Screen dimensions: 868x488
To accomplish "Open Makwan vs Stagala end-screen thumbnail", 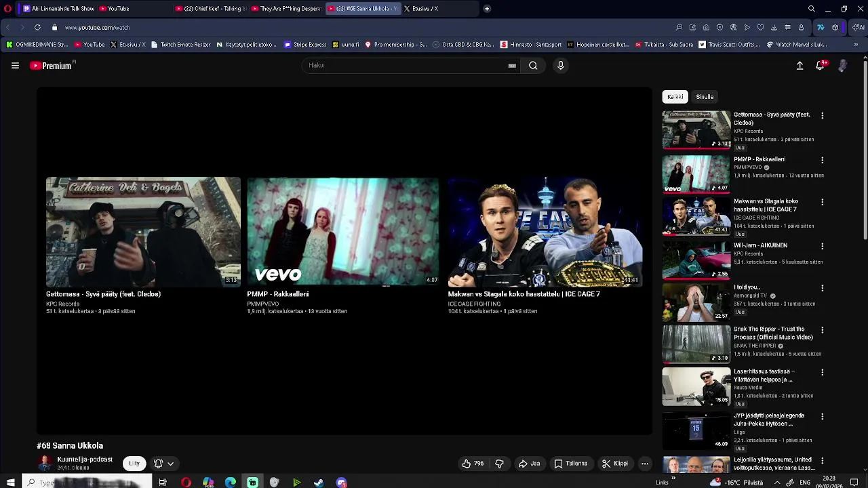I will [x=545, y=232].
